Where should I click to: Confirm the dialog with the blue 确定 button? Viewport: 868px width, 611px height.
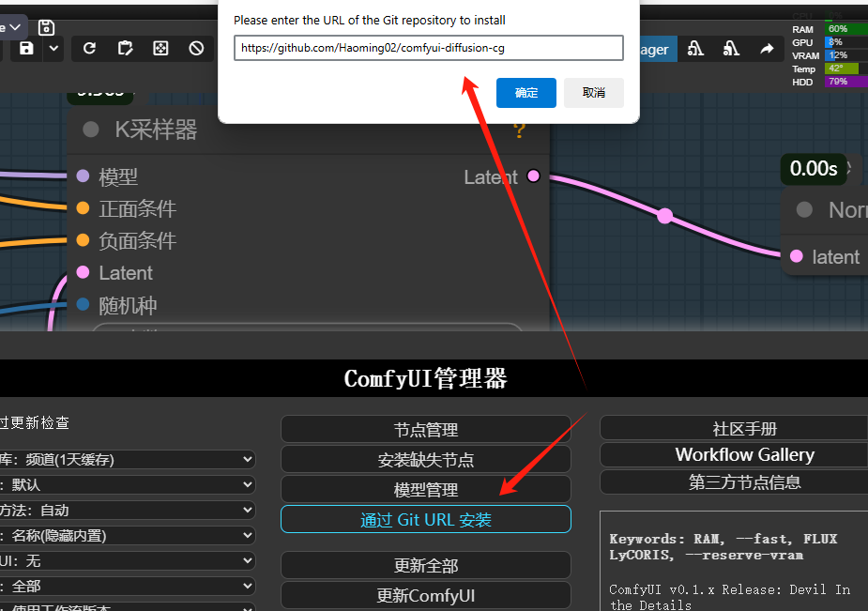(x=525, y=92)
